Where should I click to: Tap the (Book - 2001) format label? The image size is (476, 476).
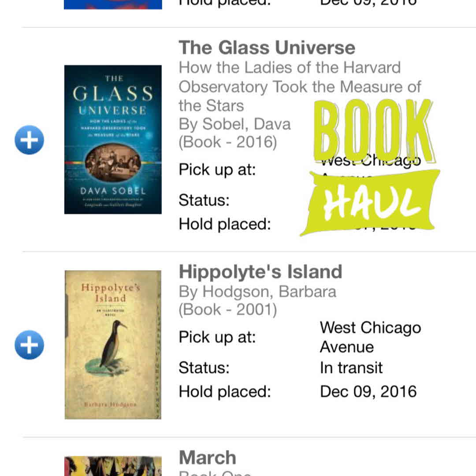(x=227, y=310)
